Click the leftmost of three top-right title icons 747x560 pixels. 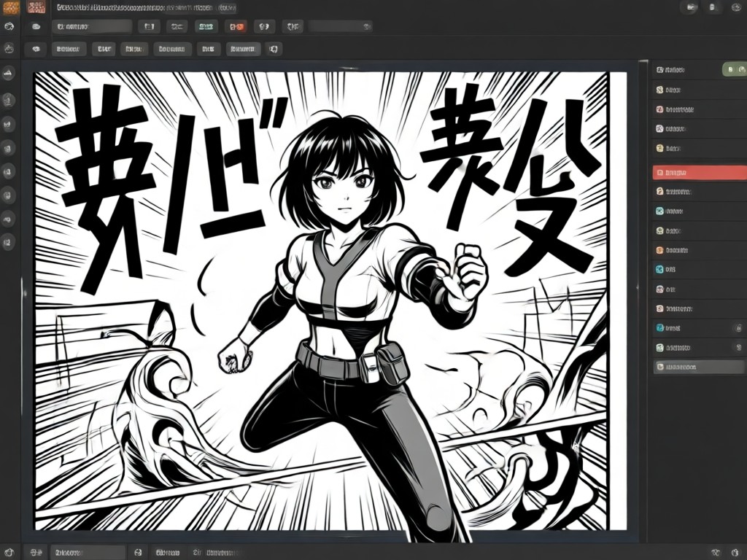(692, 7)
